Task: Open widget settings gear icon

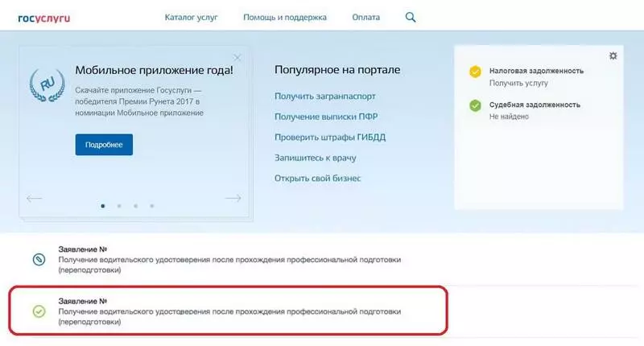Action: pyautogui.click(x=613, y=56)
